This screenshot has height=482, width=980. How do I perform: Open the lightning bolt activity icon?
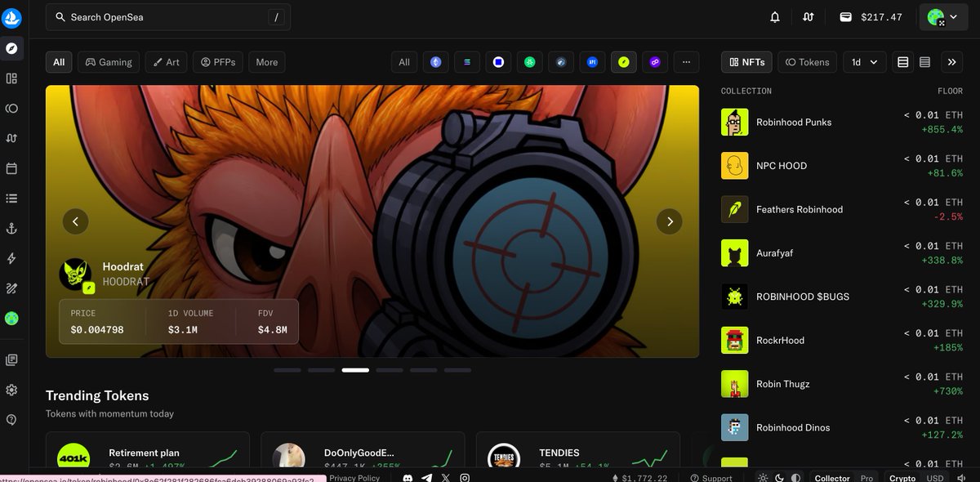(x=11, y=258)
